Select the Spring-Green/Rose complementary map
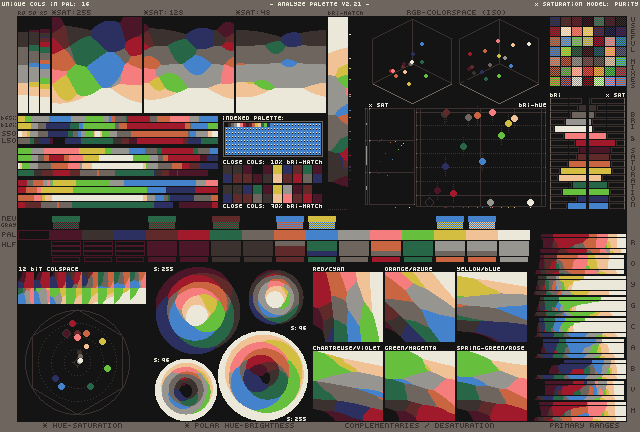Screen dimensions: 640x432 pos(492,386)
